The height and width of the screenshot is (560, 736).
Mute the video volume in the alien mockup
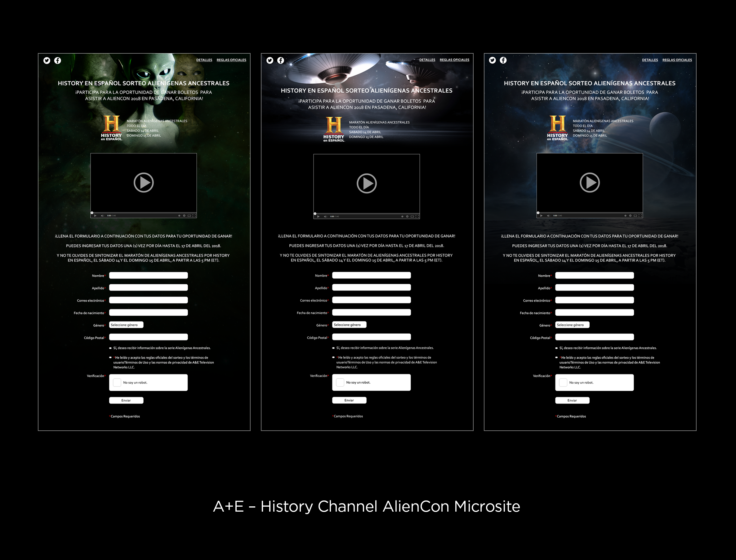click(x=103, y=216)
